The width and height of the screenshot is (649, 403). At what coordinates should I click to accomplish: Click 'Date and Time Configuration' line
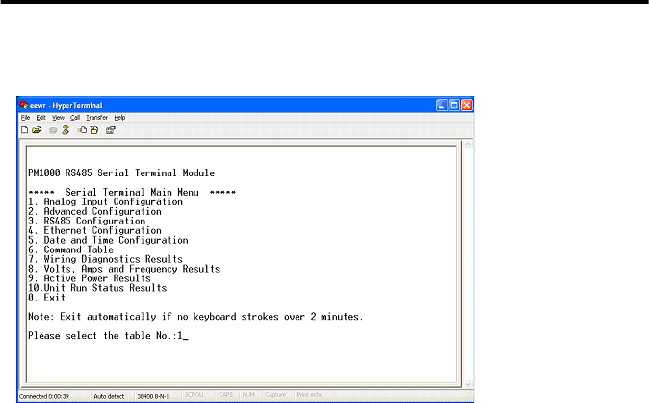(108, 240)
